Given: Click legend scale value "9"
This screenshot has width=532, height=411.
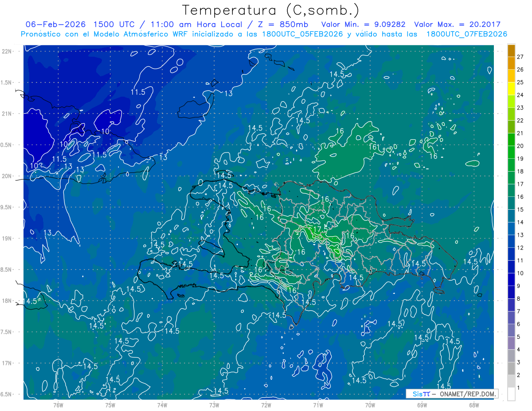Looking at the screenshot, I should tap(519, 286).
